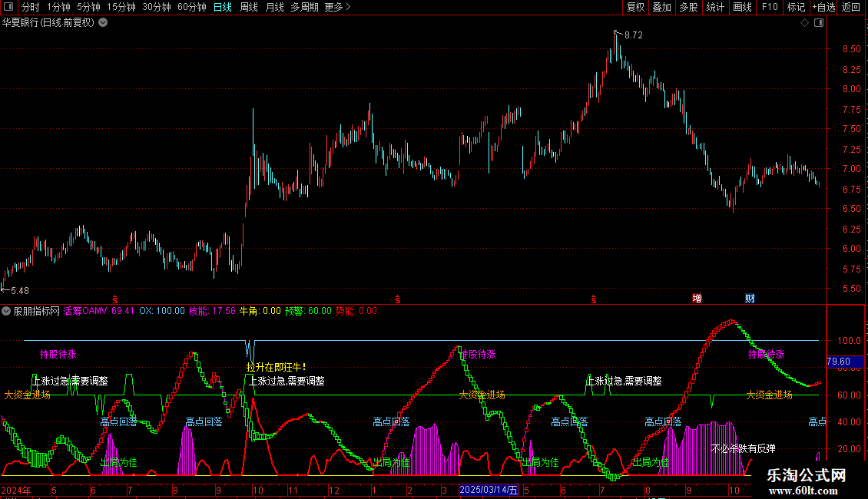Click the diamond icon in main chart corner
Viewport: 868px width, 499px height.
coord(804,23)
